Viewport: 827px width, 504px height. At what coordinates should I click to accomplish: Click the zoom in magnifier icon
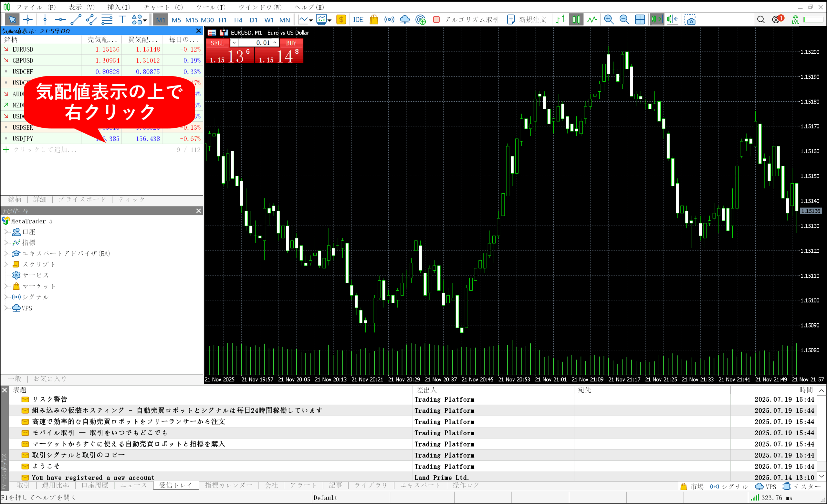coord(609,19)
